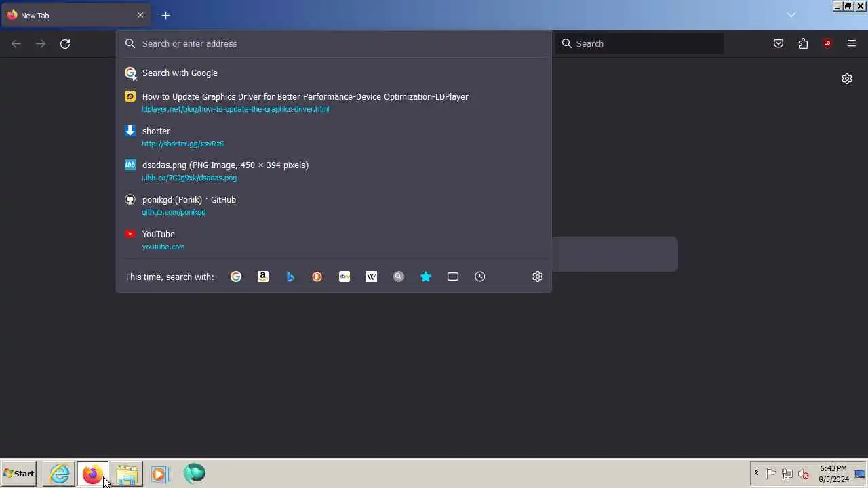
Task: Click the Show desktop tray button
Action: click(860, 474)
